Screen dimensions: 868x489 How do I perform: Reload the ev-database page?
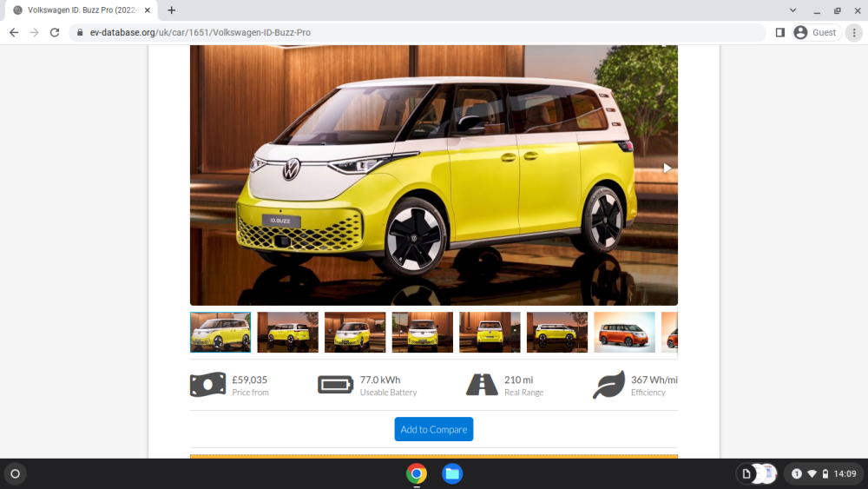[54, 33]
